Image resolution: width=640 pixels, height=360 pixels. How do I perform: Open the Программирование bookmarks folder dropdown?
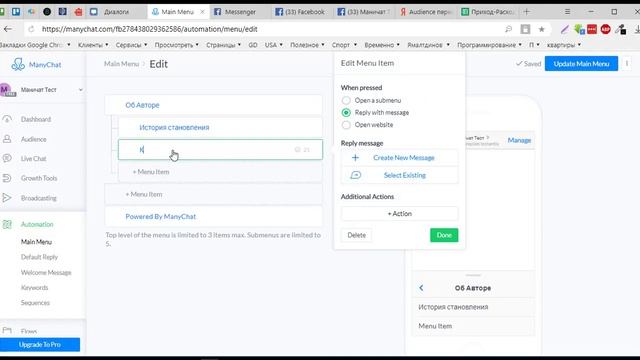pos(489,45)
